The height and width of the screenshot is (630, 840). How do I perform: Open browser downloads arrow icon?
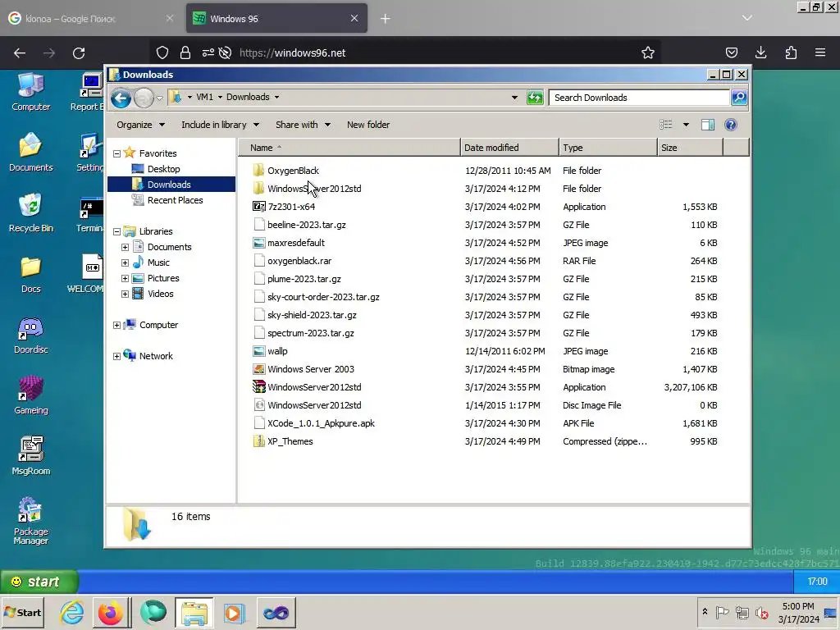click(x=760, y=52)
